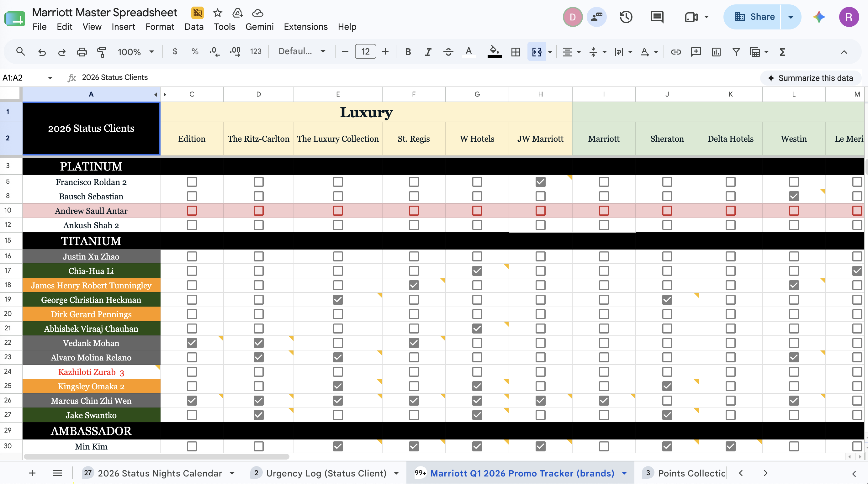Create a filter with funnel icon
Screen dimensions: 868x484
(x=736, y=52)
